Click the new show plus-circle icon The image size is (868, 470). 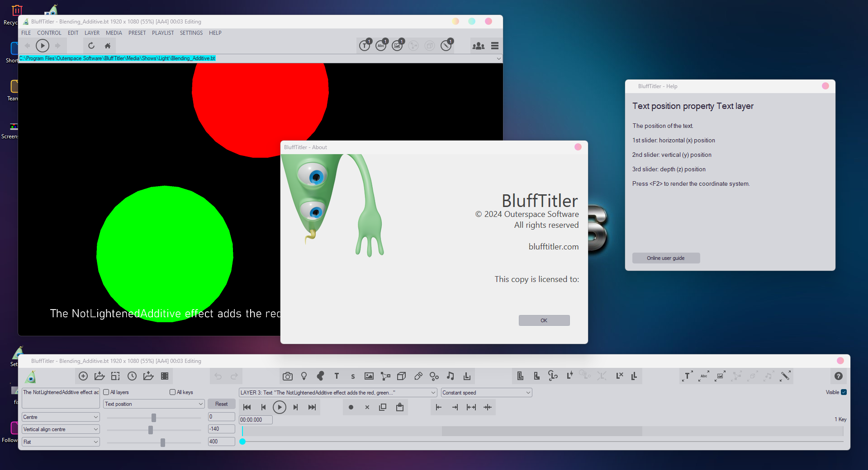(x=83, y=376)
